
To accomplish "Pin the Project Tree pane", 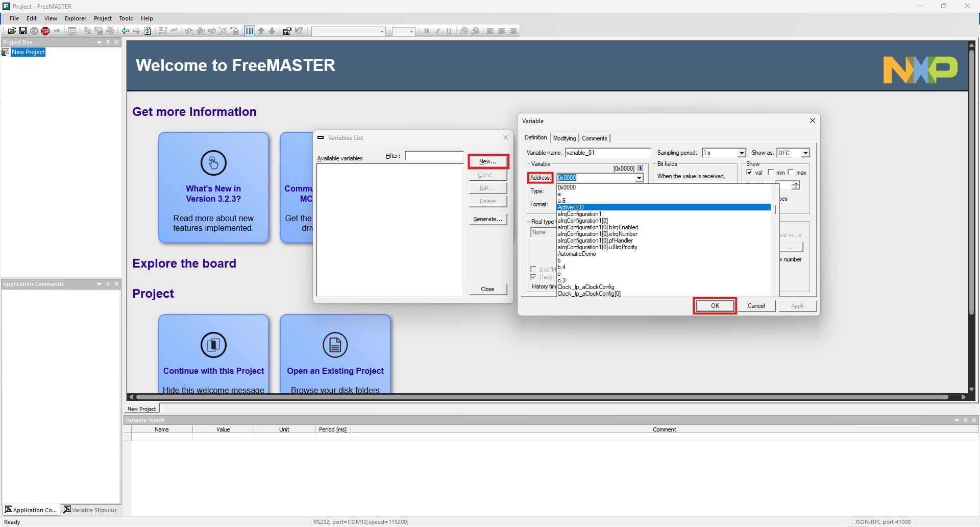I will 108,42.
